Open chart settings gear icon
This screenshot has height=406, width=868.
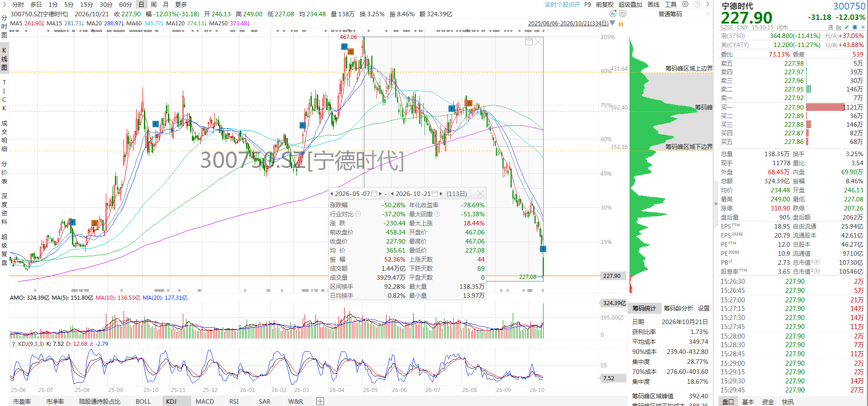coord(685,4)
